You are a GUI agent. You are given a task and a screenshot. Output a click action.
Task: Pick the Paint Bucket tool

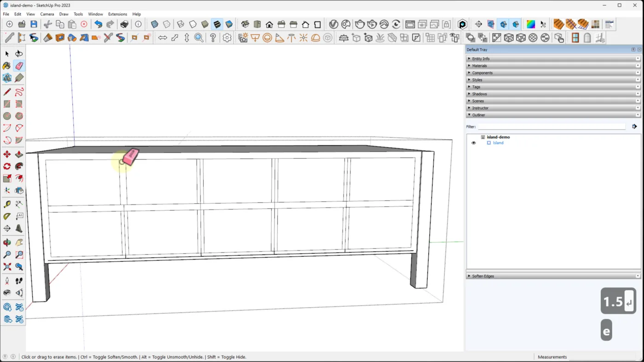(x=7, y=66)
